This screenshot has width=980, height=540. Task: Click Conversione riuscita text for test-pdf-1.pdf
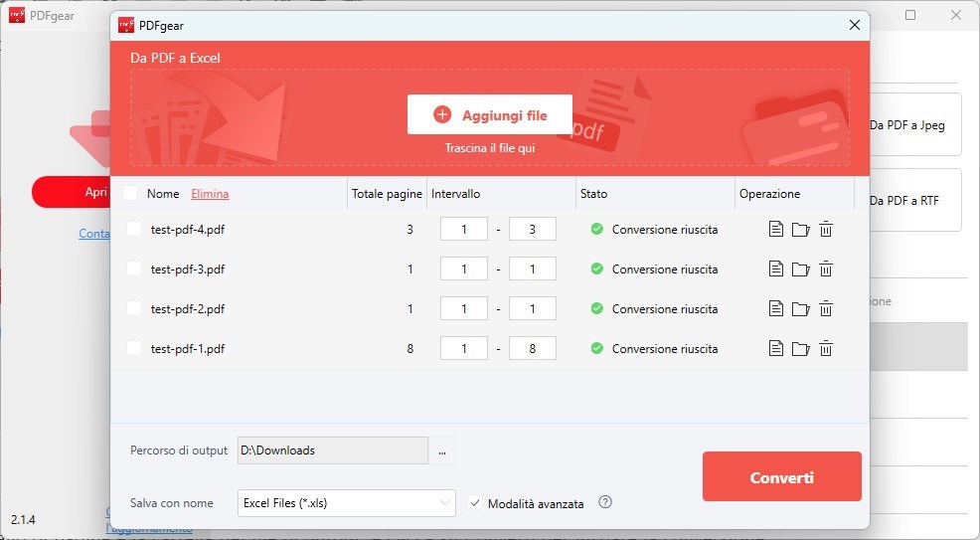point(664,349)
